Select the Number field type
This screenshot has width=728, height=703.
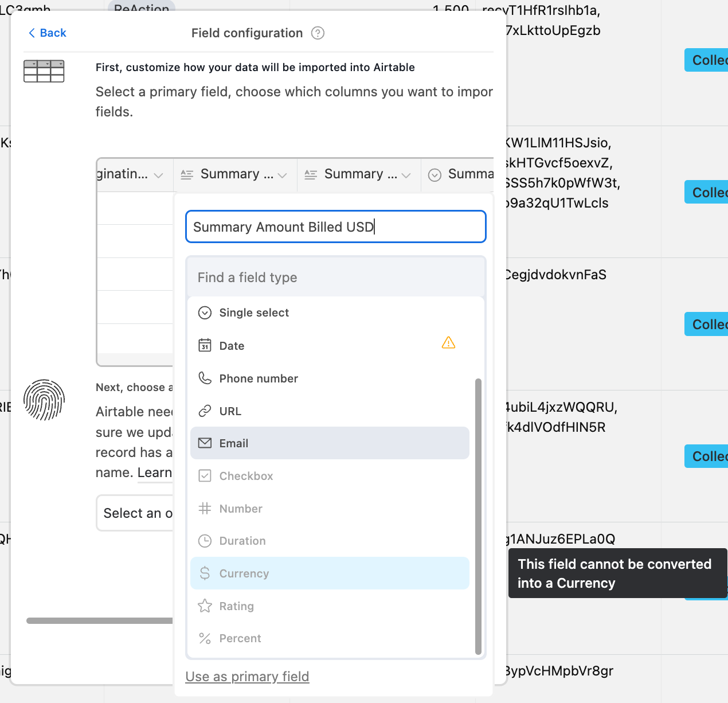pyautogui.click(x=330, y=509)
